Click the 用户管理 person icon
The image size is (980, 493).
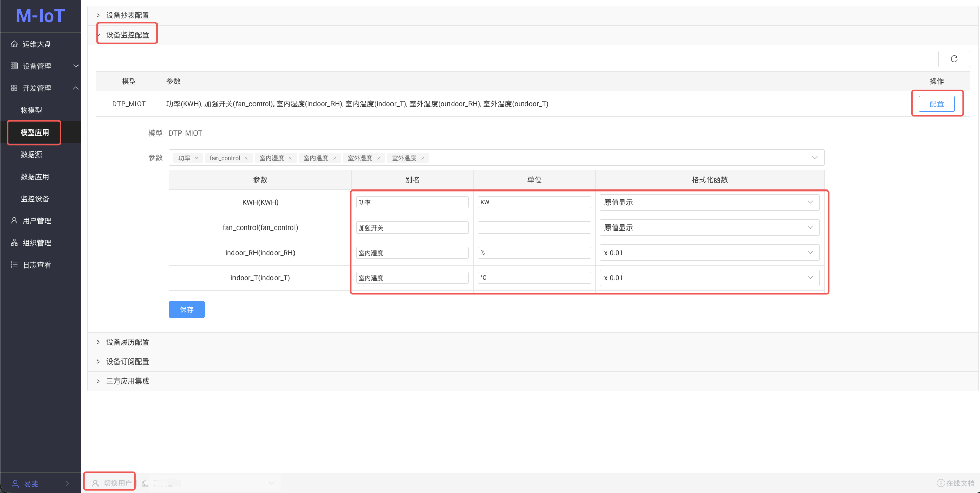14,221
